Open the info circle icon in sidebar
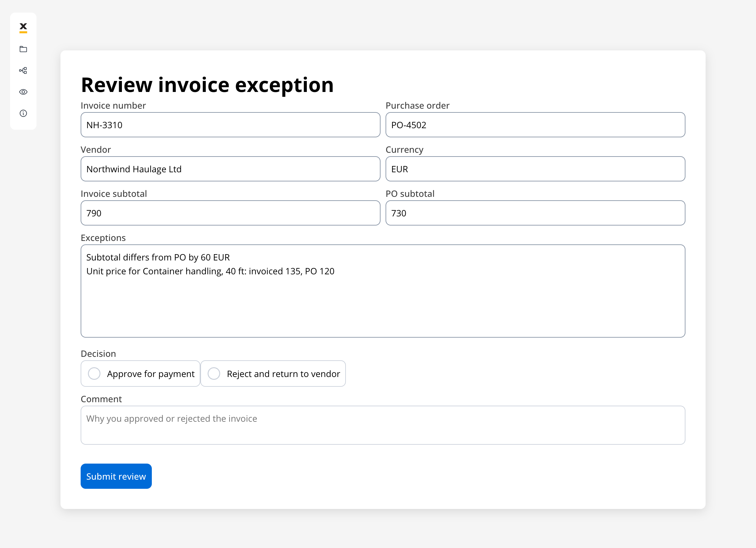The height and width of the screenshot is (548, 756). (x=23, y=113)
